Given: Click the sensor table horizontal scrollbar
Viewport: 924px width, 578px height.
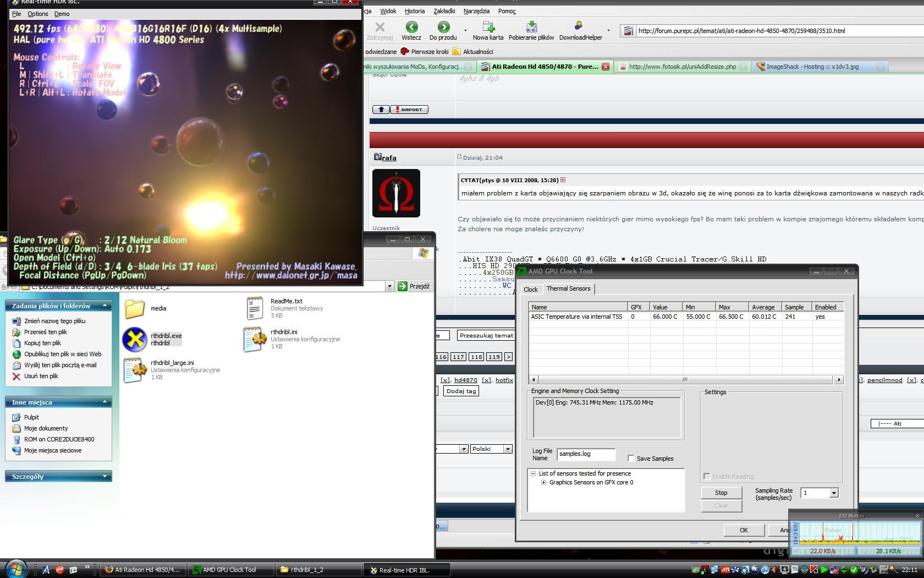Looking at the screenshot, I should click(x=685, y=379).
